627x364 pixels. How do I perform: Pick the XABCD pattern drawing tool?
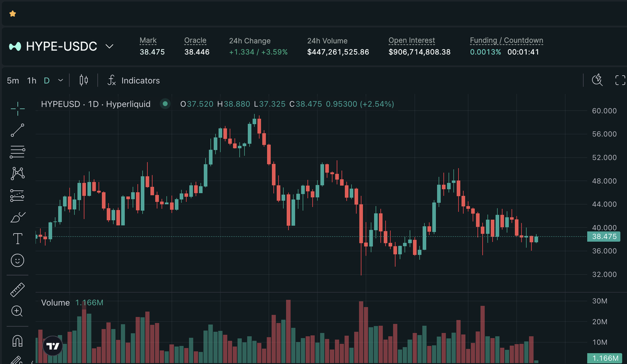pos(17,173)
